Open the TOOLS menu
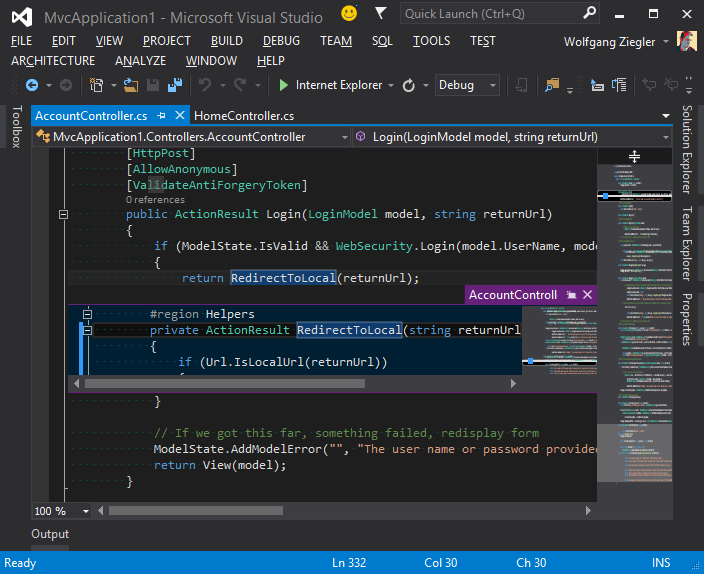704x574 pixels. [x=431, y=41]
